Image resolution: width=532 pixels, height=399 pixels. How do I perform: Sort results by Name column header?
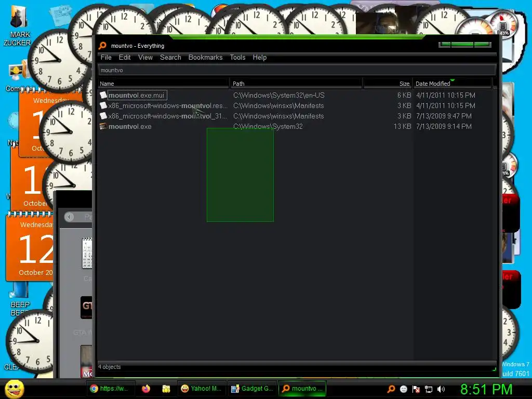click(164, 84)
